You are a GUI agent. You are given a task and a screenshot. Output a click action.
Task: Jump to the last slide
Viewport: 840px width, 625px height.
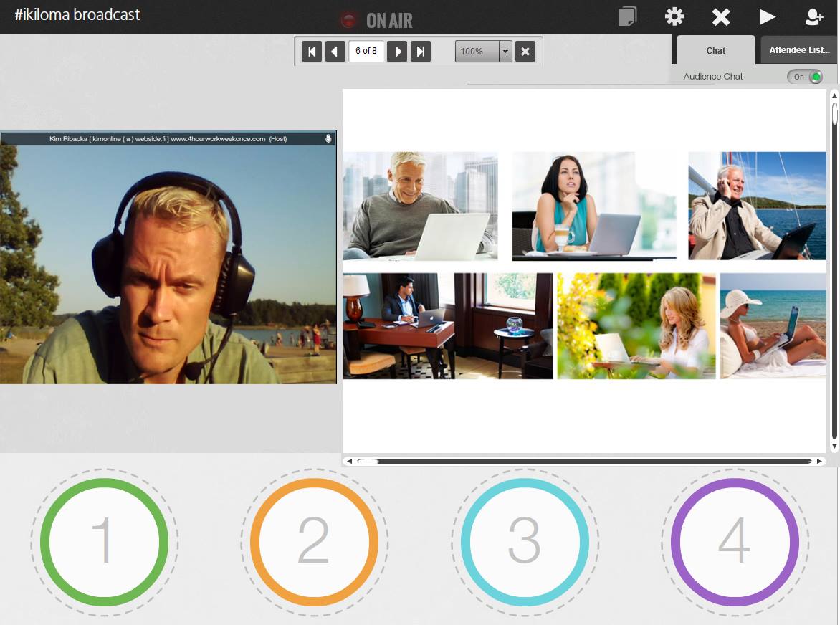pos(421,52)
